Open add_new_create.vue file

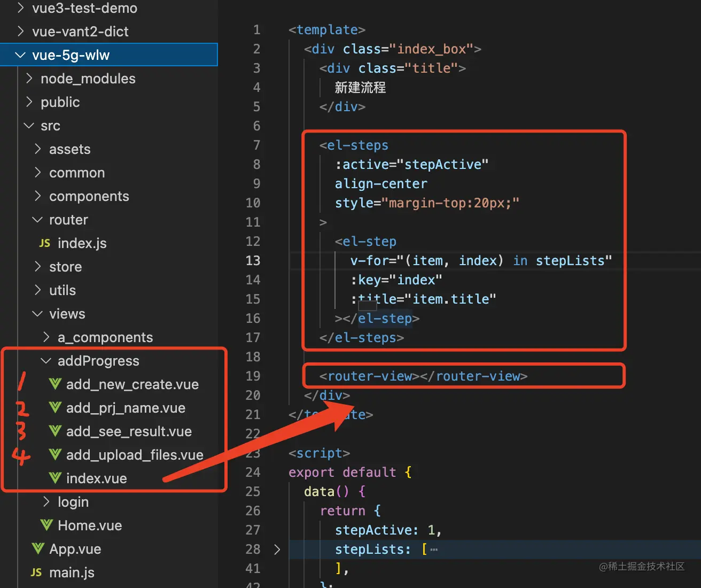(133, 384)
